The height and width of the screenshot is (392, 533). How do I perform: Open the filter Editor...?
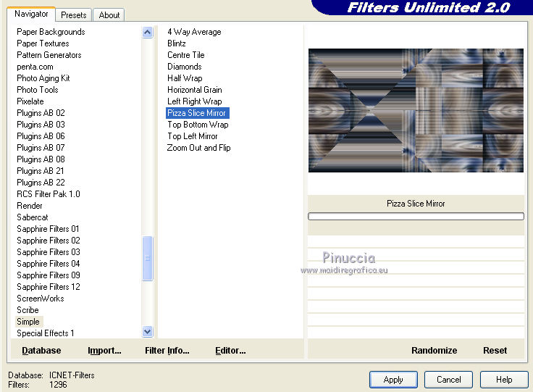point(230,351)
